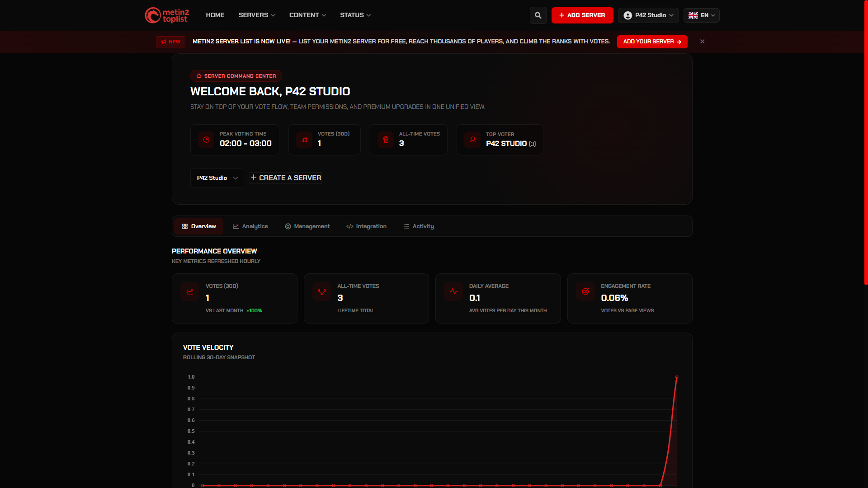Click the Add Your Server banner button
Screen dimensions: 868x488
click(x=652, y=42)
